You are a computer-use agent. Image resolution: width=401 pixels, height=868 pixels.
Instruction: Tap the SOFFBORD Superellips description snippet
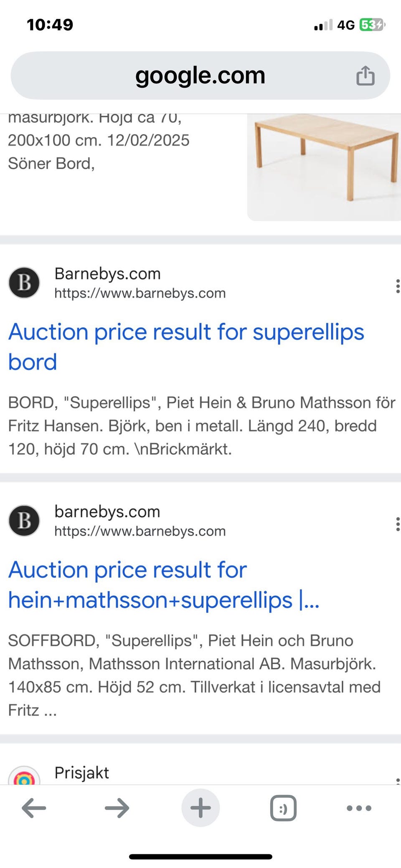194,675
